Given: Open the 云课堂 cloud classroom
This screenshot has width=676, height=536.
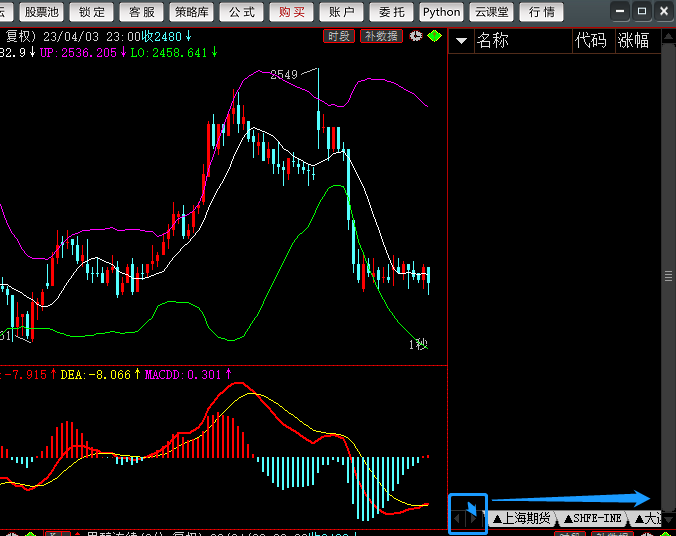Looking at the screenshot, I should click(491, 12).
